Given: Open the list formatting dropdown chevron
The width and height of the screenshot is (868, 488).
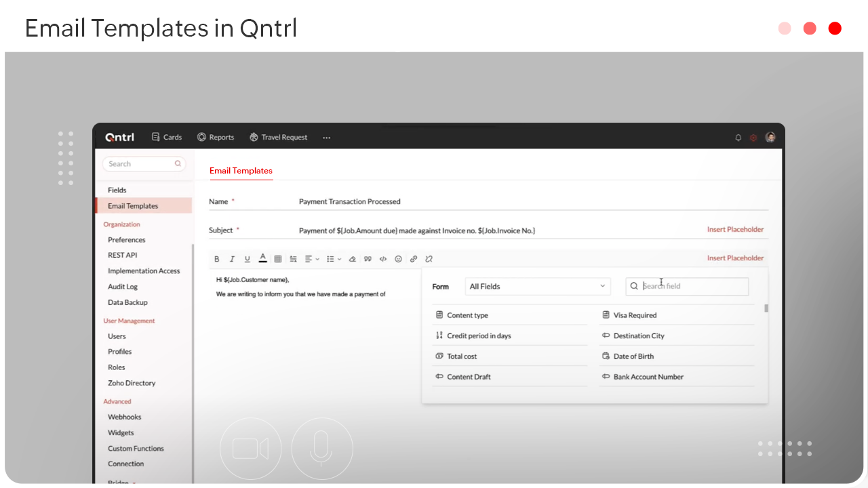Looking at the screenshot, I should [339, 258].
